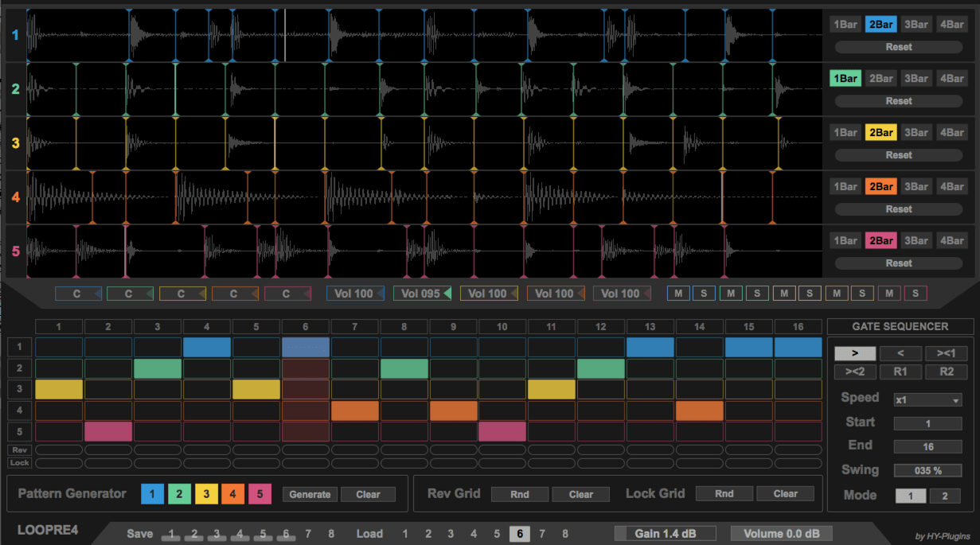Adjust the Gain 1.4 dB slider
The width and height of the screenshot is (980, 545).
coord(666,533)
